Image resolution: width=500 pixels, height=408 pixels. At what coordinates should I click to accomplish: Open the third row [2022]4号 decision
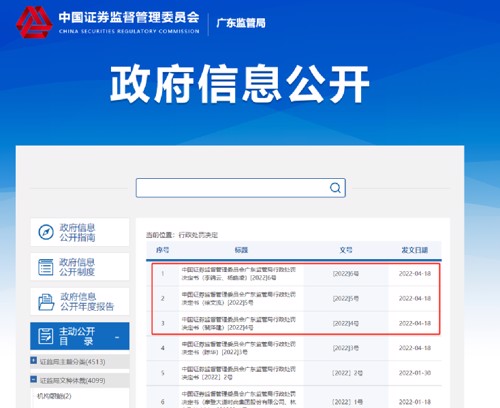click(239, 323)
